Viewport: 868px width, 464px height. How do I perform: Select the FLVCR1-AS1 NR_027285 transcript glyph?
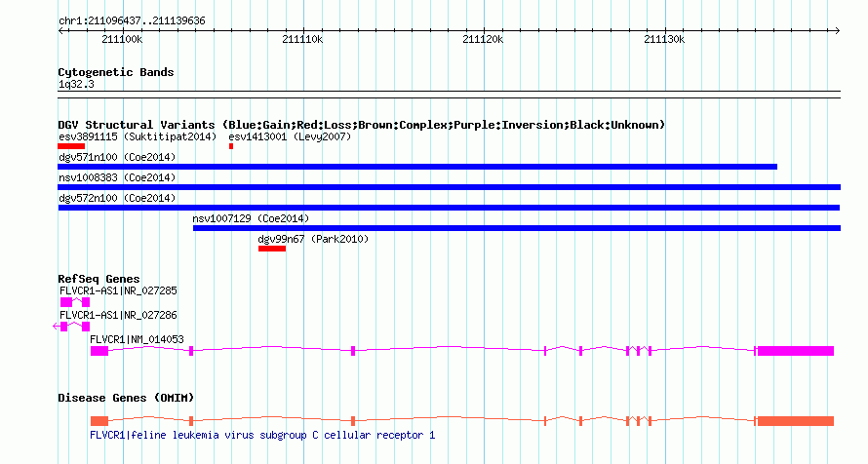[75, 302]
